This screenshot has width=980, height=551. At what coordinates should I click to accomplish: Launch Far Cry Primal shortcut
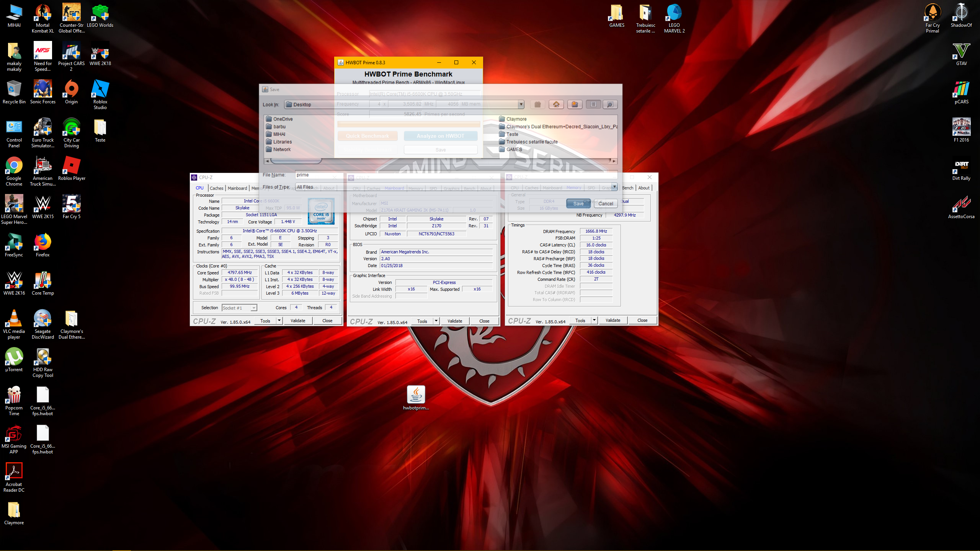933,18
